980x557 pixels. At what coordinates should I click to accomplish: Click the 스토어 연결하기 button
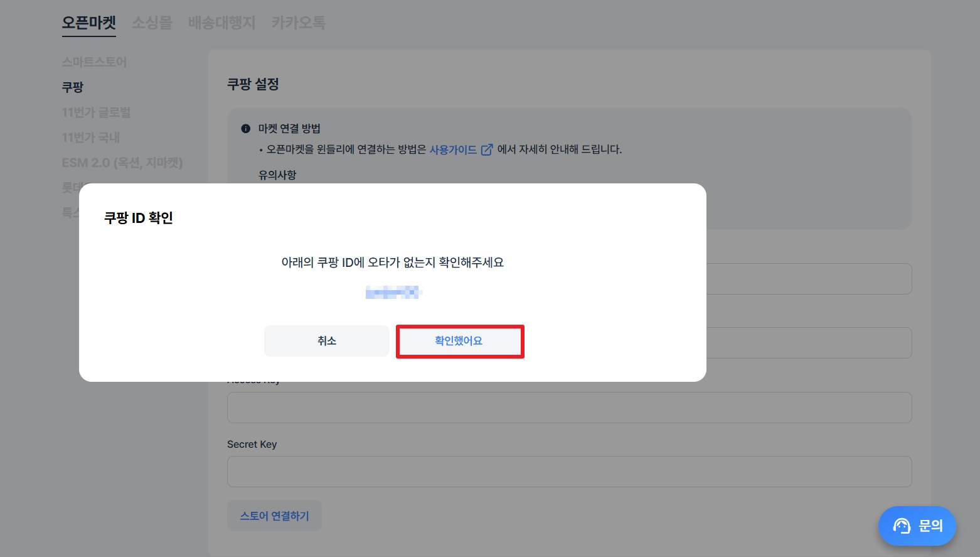coord(275,516)
